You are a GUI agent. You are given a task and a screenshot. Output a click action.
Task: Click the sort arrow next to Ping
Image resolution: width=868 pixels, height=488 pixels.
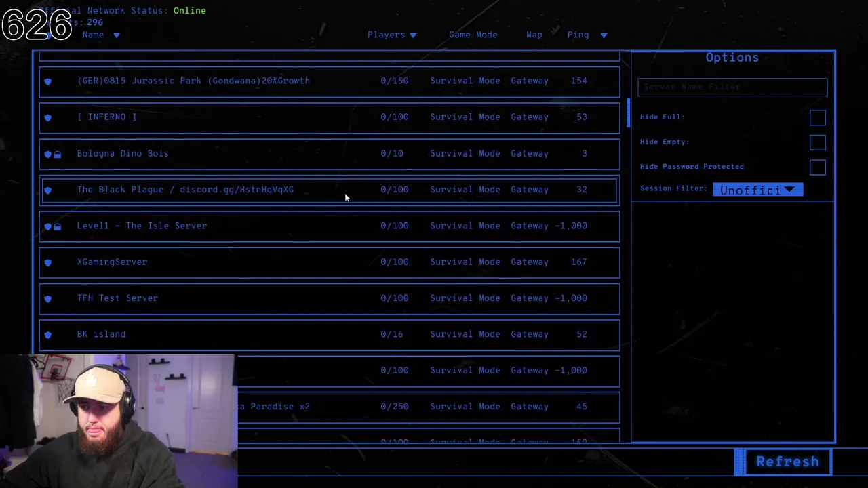tap(604, 35)
